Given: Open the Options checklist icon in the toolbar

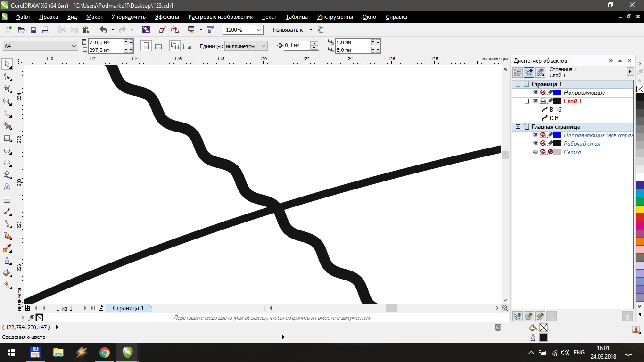Looking at the screenshot, I should (x=321, y=30).
